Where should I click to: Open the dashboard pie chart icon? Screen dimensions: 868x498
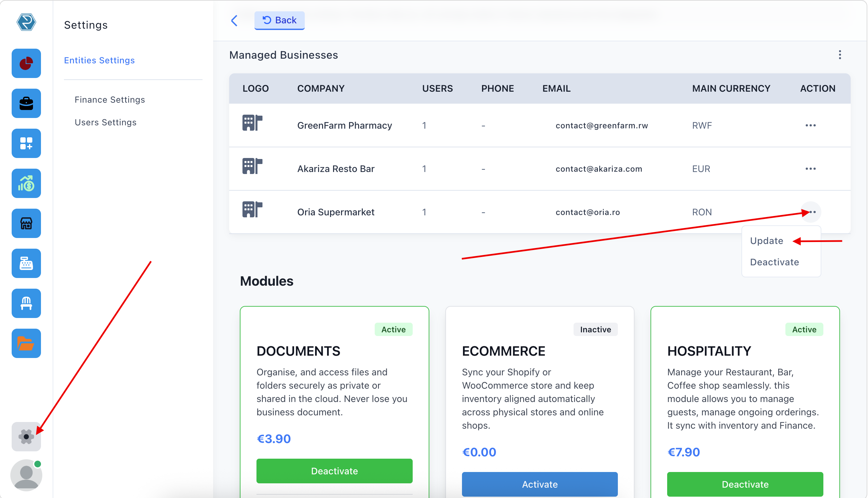click(x=26, y=63)
